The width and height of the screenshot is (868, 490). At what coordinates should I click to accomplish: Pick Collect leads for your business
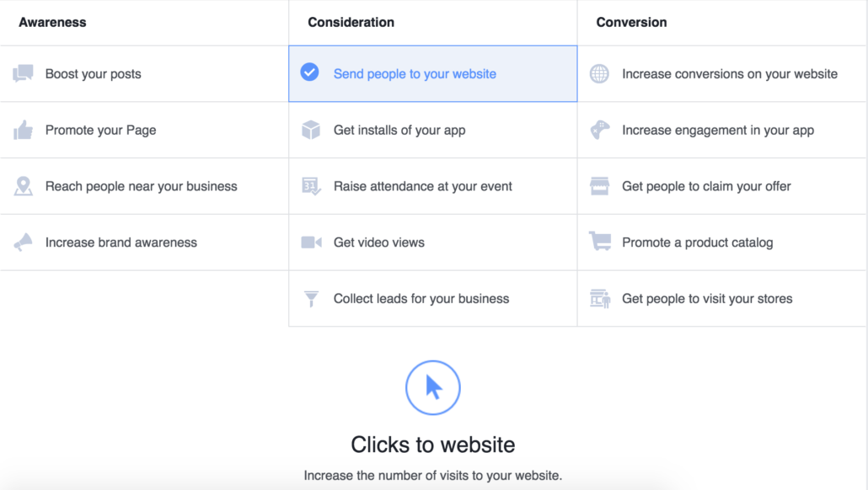[433, 299]
